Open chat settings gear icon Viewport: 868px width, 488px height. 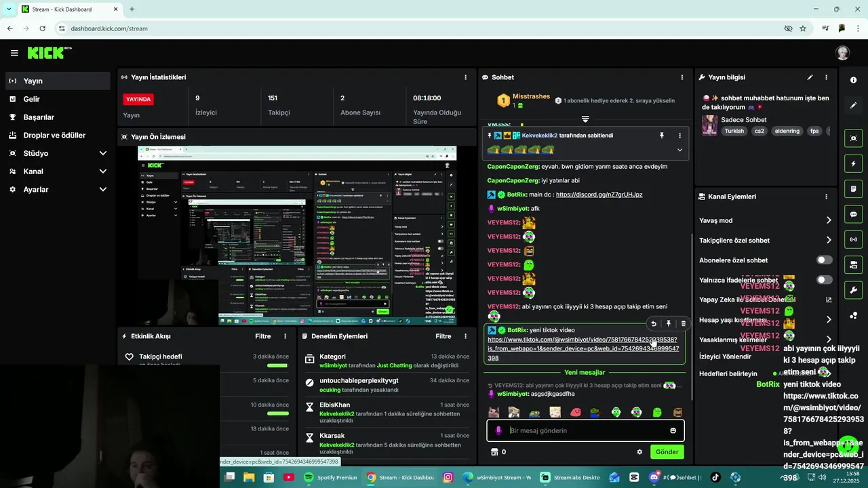[639, 452]
